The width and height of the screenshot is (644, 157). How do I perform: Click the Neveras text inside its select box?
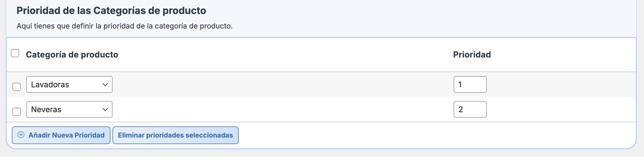pyautogui.click(x=46, y=109)
